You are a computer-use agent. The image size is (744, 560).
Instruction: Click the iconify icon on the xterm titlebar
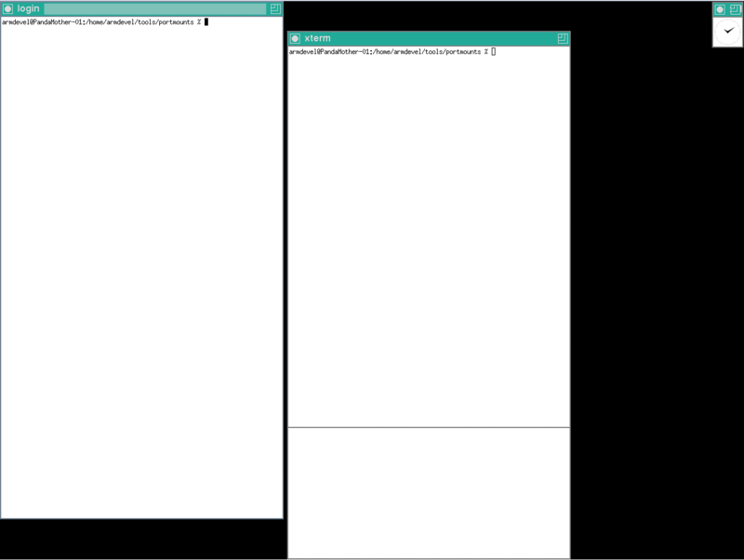point(562,38)
